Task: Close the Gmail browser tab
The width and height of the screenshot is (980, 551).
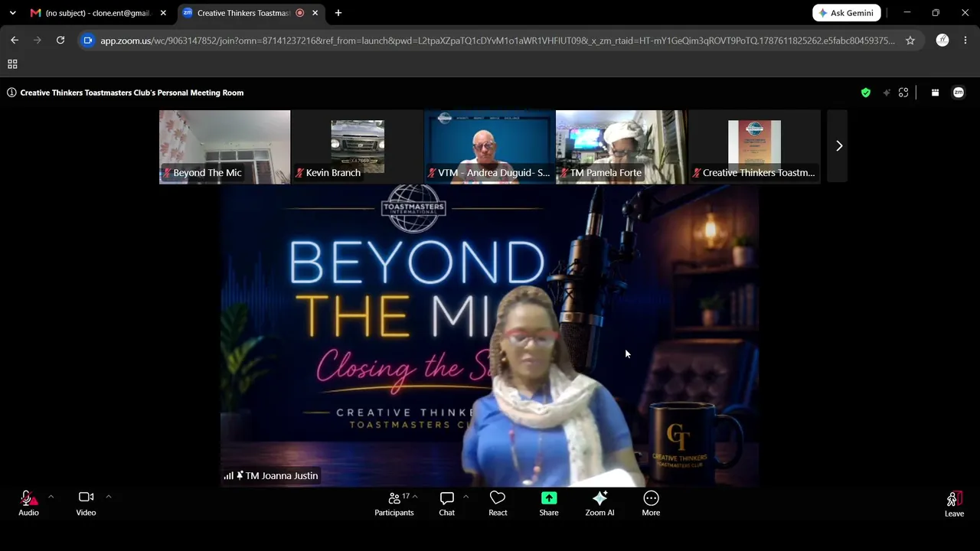Action: point(163,13)
